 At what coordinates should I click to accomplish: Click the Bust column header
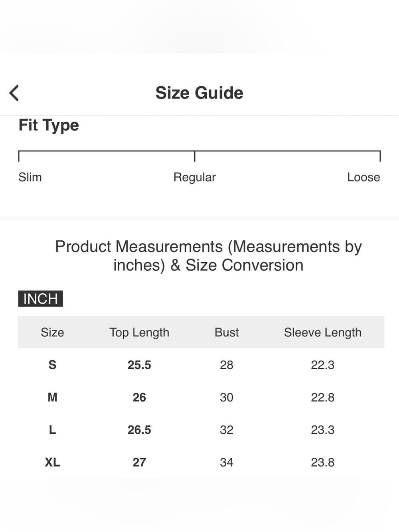tap(227, 332)
